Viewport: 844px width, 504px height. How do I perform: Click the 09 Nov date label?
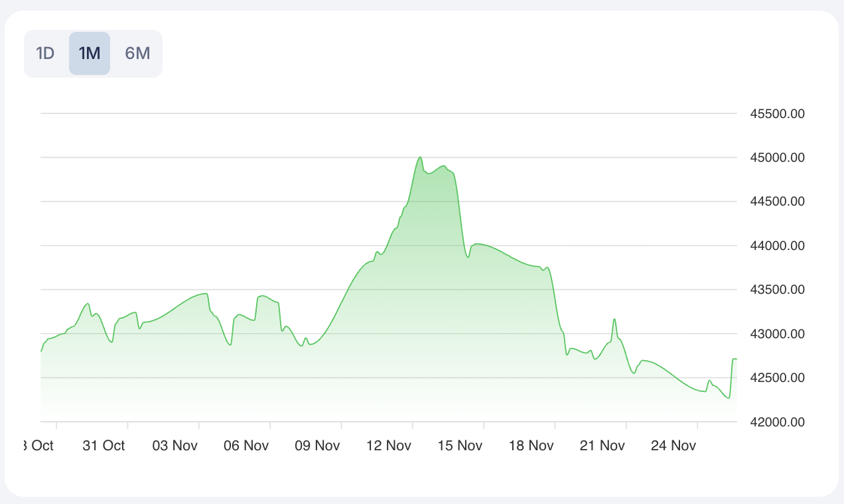[x=317, y=446]
